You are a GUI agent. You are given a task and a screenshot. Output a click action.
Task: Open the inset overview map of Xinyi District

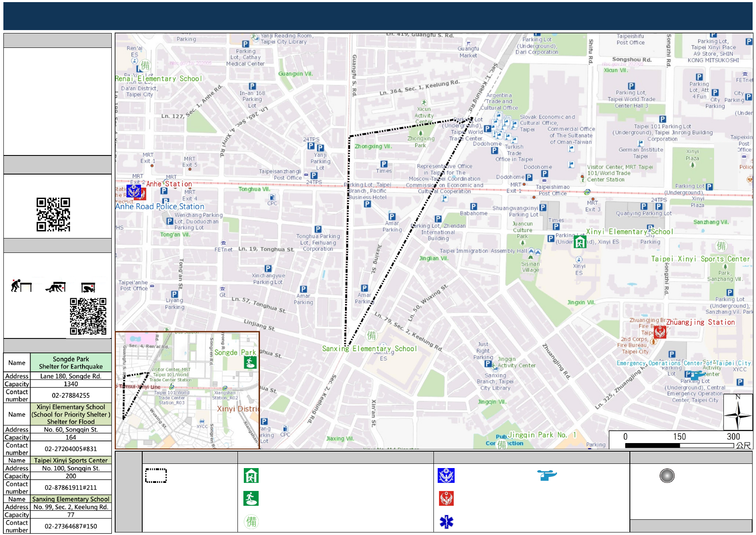(x=187, y=390)
